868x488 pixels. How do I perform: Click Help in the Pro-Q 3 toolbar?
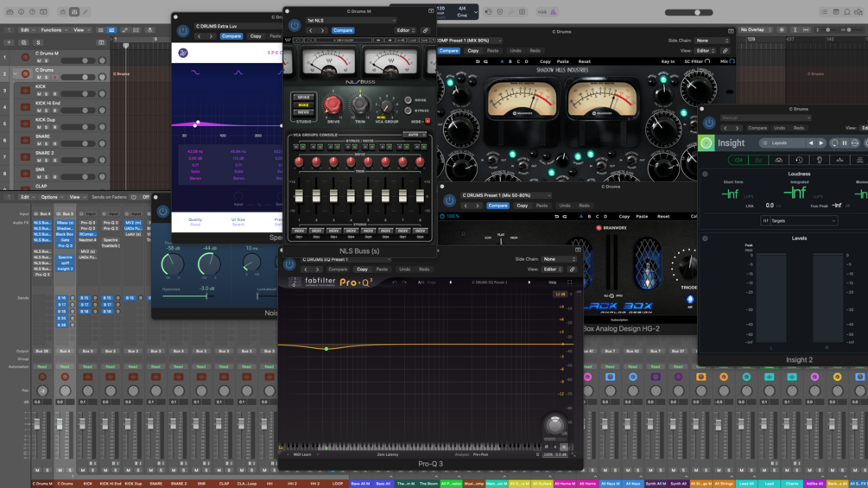[x=552, y=282]
